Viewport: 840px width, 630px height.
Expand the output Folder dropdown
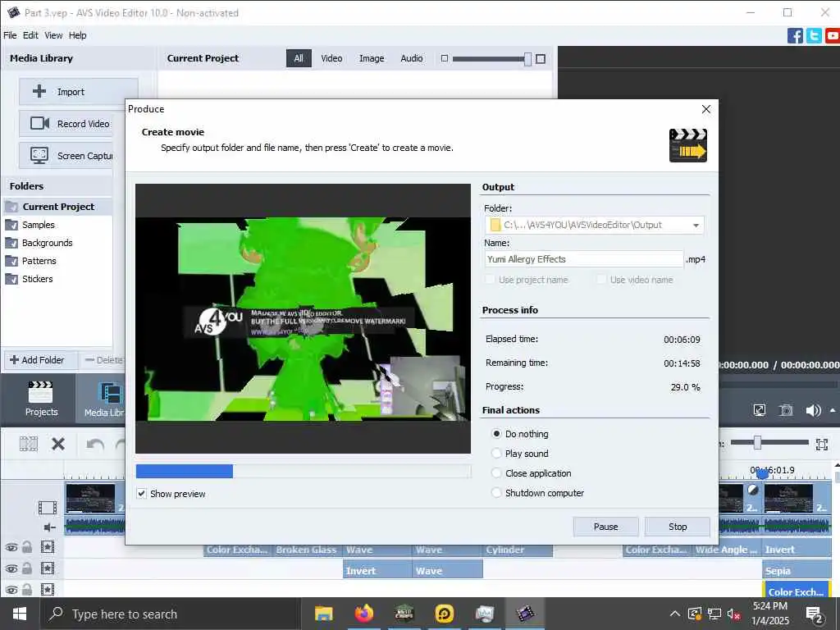point(696,225)
